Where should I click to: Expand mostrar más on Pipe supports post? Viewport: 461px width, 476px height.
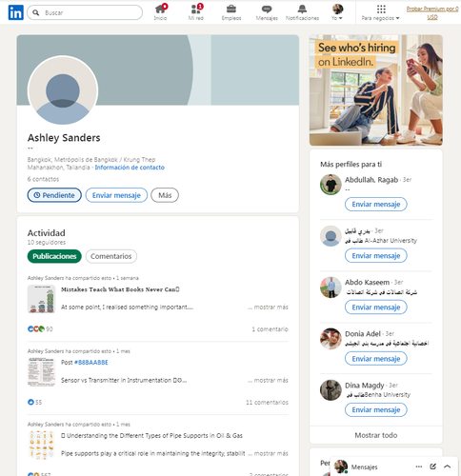pyautogui.click(x=271, y=453)
